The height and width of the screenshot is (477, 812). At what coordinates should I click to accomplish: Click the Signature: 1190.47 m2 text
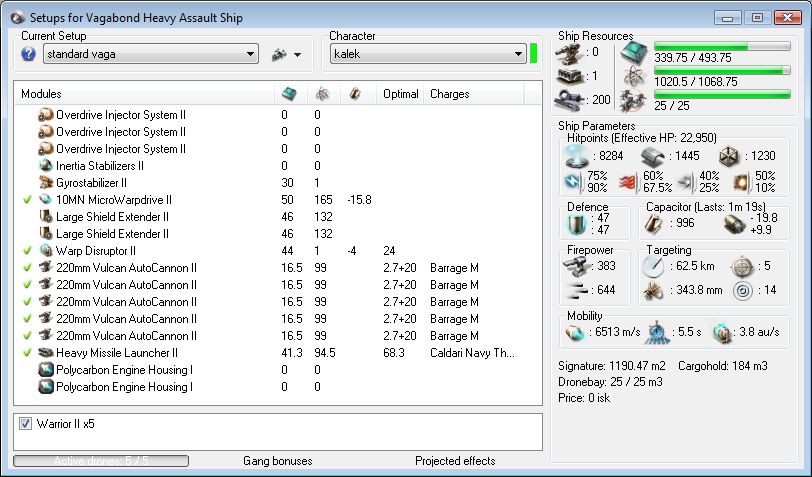point(612,366)
